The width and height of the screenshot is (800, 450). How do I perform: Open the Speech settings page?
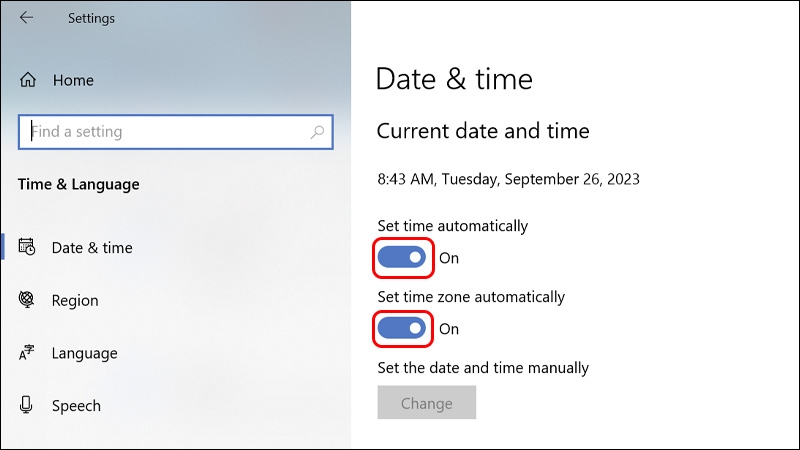click(x=76, y=405)
